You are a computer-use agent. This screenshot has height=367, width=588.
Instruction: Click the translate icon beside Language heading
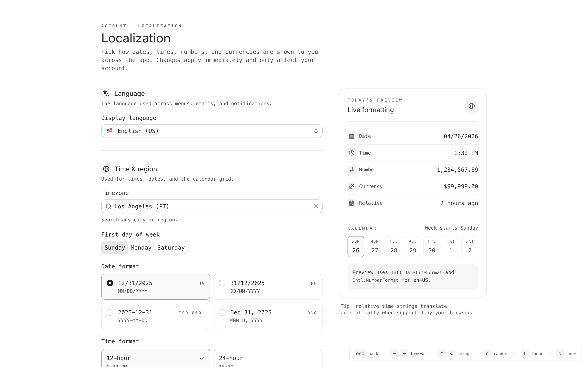106,93
